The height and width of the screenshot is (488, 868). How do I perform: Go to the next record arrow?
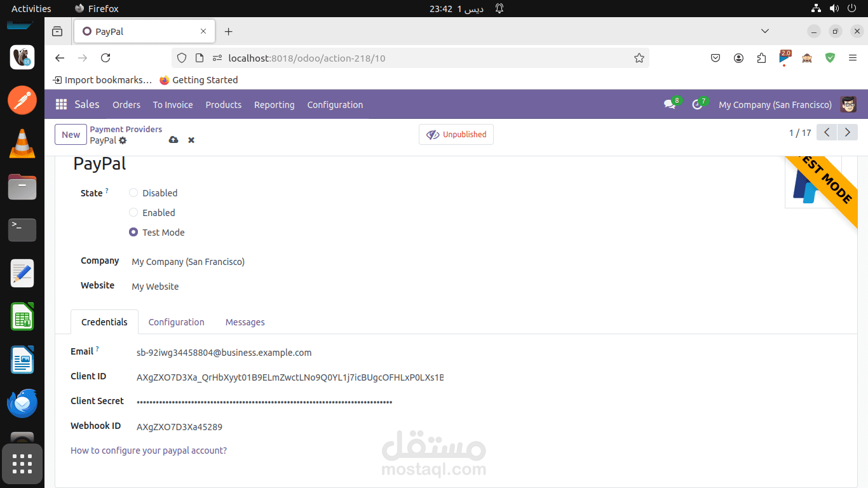point(848,132)
